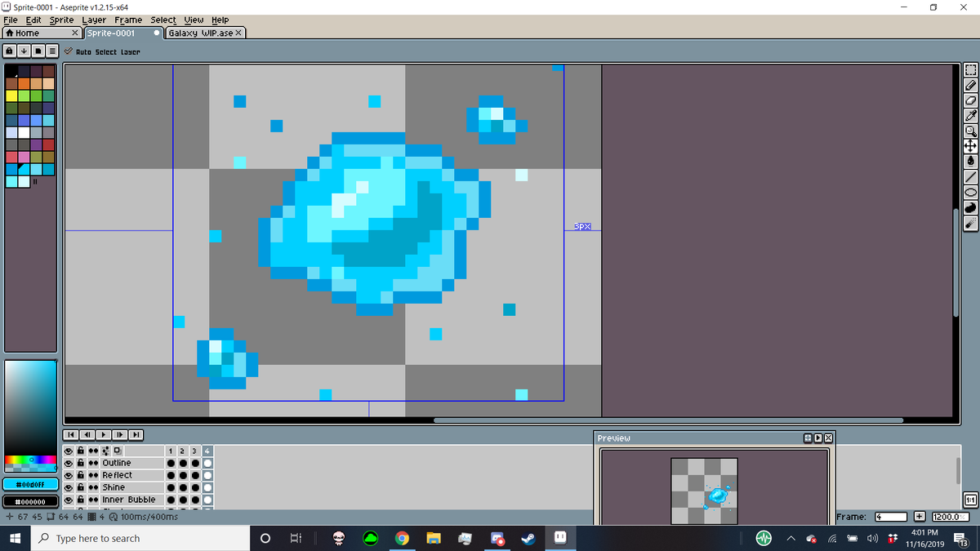
Task: Pick the yellow palette swatch
Action: 11,96
